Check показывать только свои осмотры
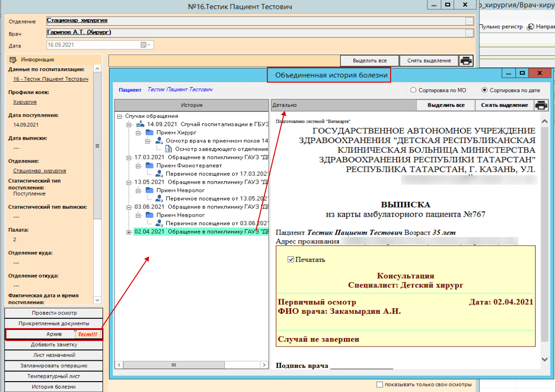The image size is (555, 392). 380,385
